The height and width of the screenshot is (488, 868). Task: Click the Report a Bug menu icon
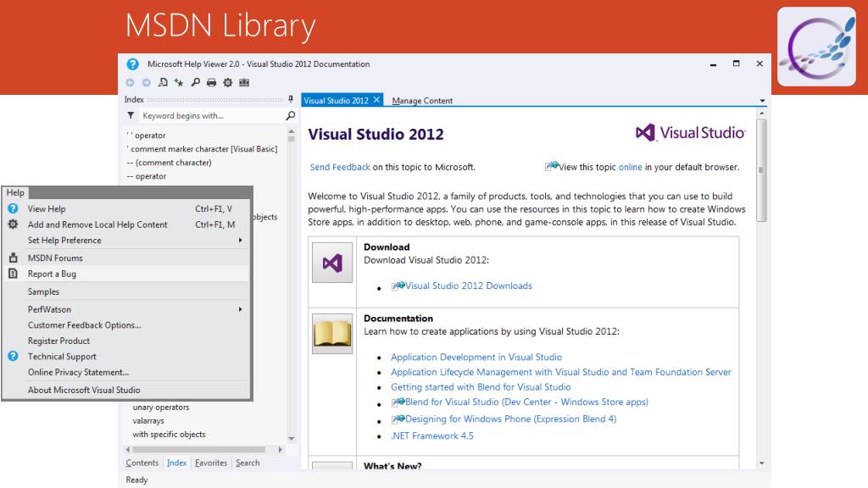14,274
